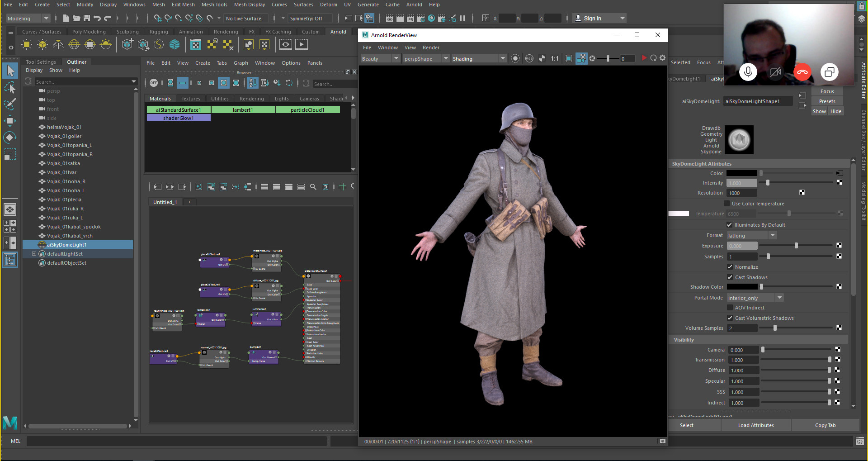Toggle Use Color Temperature checkbox
The height and width of the screenshot is (461, 868).
(x=727, y=204)
